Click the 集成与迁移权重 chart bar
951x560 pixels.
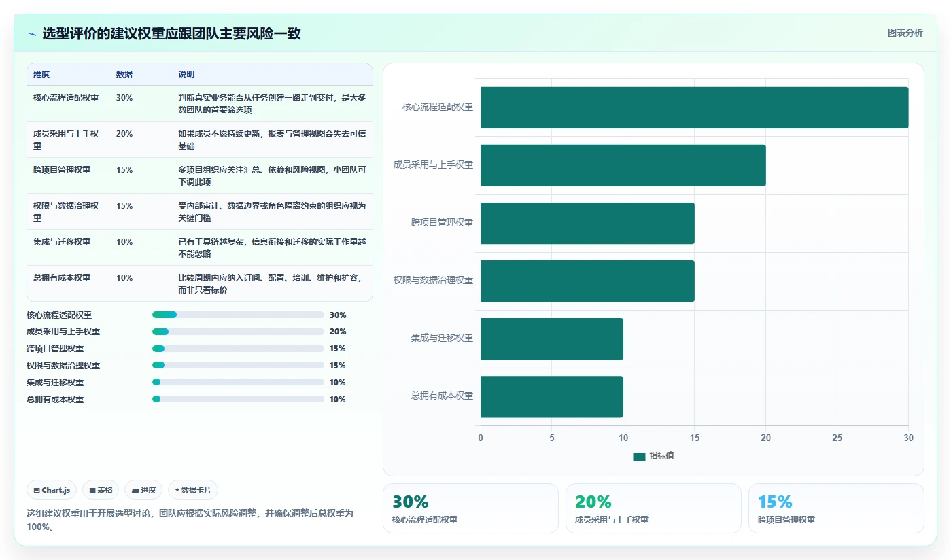pos(552,338)
